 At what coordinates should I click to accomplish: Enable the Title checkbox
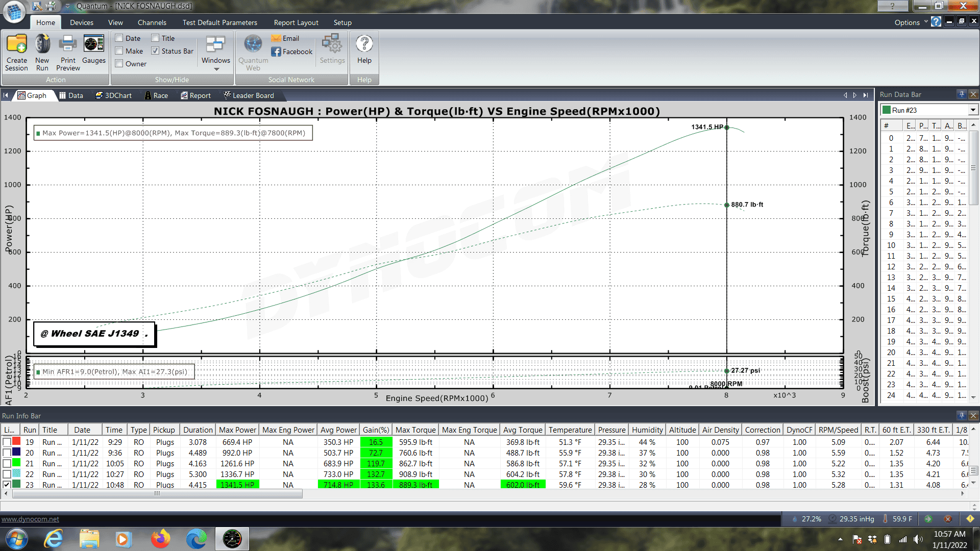155,38
